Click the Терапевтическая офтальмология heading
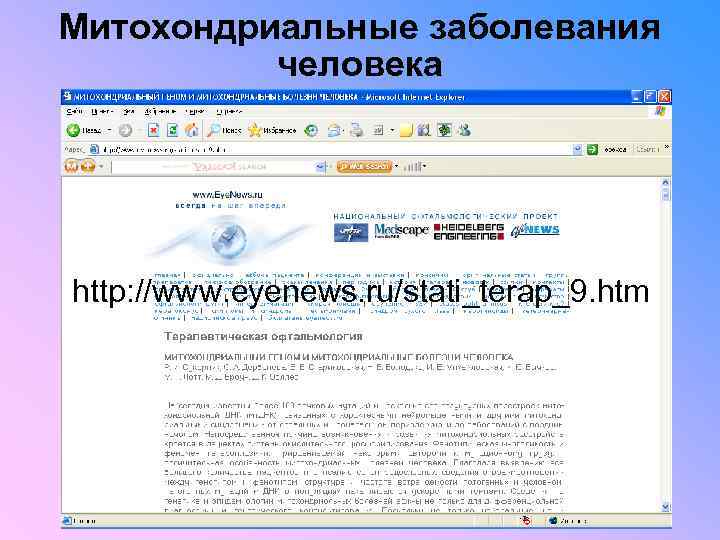This screenshot has height=540, width=720. [264, 337]
